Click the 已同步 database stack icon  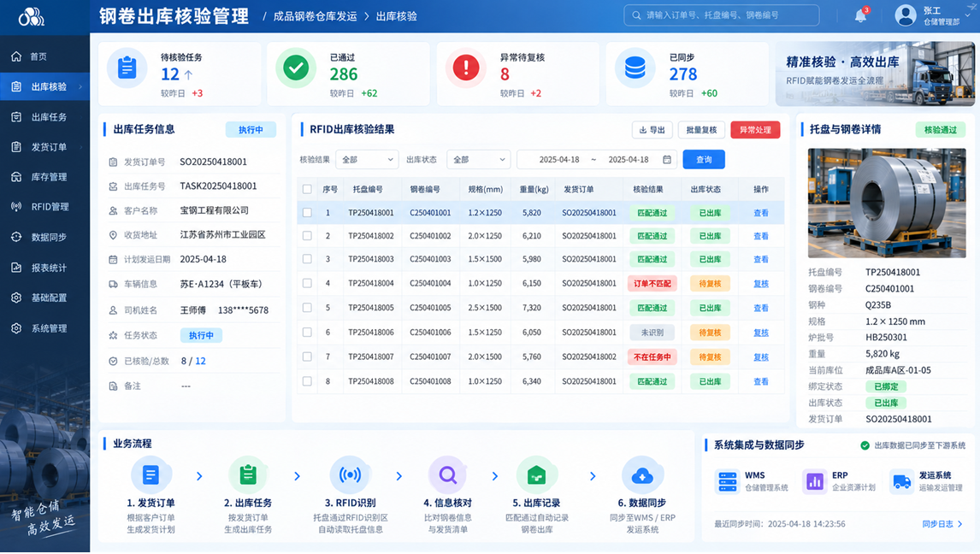pos(635,68)
